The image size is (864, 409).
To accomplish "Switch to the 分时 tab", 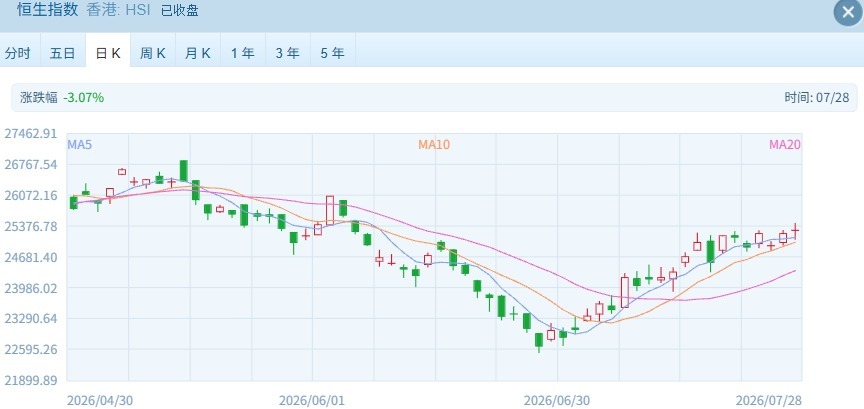I will tap(18, 53).
